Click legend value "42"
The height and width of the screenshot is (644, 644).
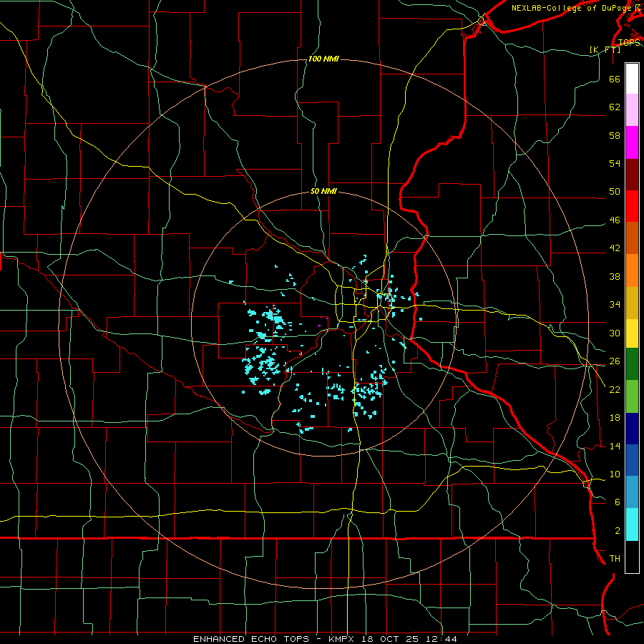[615, 248]
